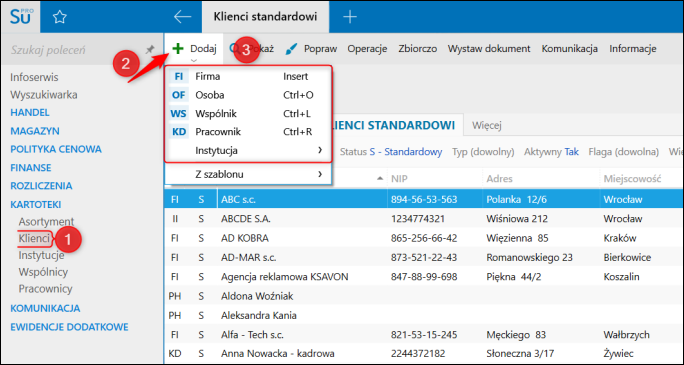Image resolution: width=684 pixels, height=365 pixels.
Task: Open the MAGAZYN module link
Action: pos(35,131)
